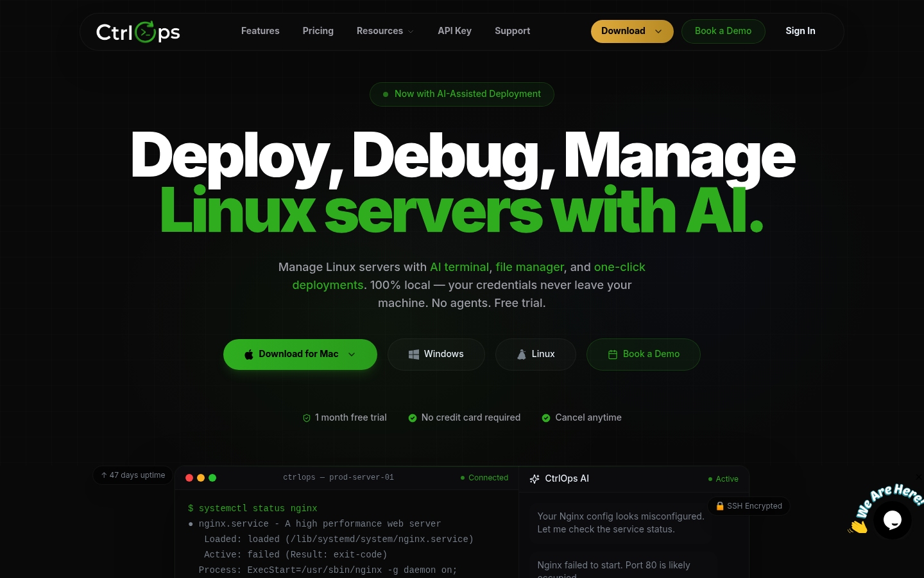The image size is (924, 578).
Task: Click the shield icon by free trial
Action: tap(307, 418)
